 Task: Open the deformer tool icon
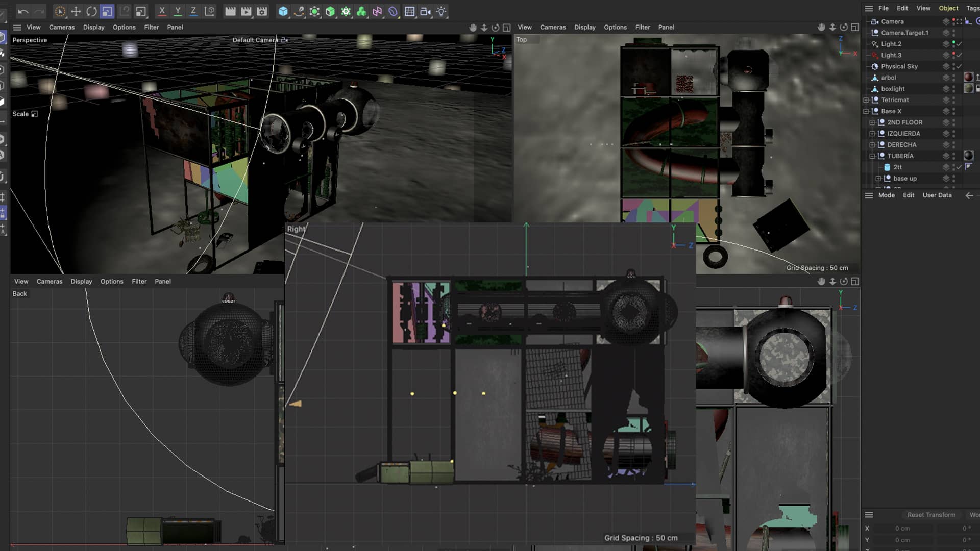tap(393, 11)
